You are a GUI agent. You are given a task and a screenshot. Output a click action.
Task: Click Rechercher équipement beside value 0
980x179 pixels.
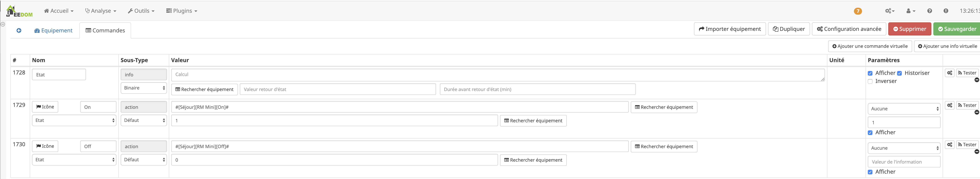click(x=533, y=160)
